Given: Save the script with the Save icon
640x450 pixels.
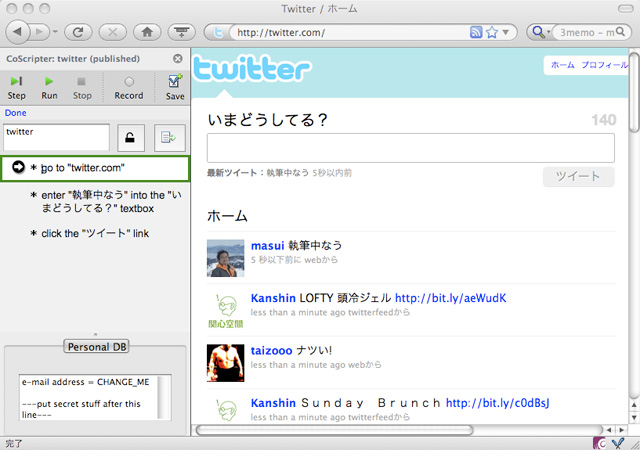Looking at the screenshot, I should click(x=175, y=88).
